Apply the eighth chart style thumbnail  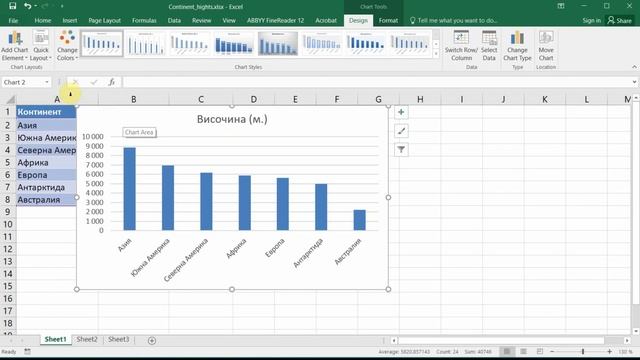click(x=410, y=44)
